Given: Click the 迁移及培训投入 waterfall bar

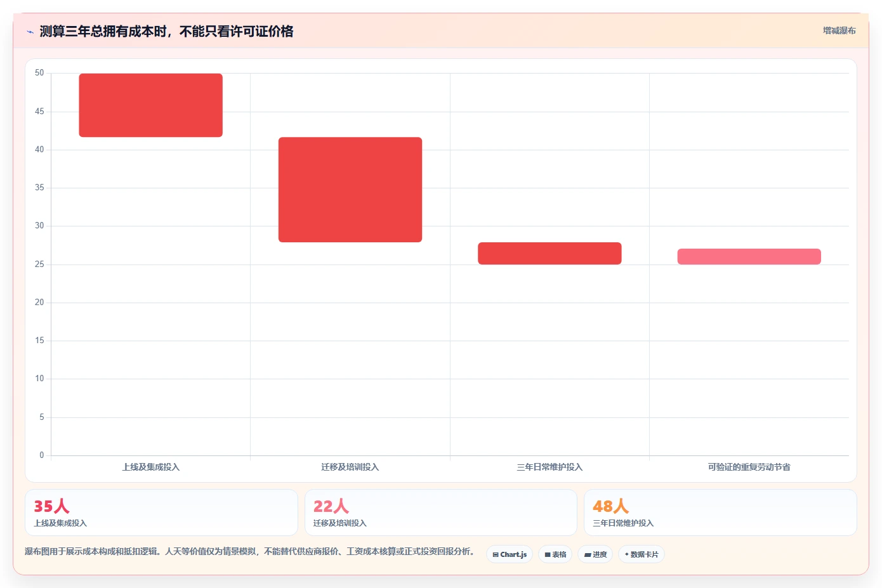Looking at the screenshot, I should [350, 190].
